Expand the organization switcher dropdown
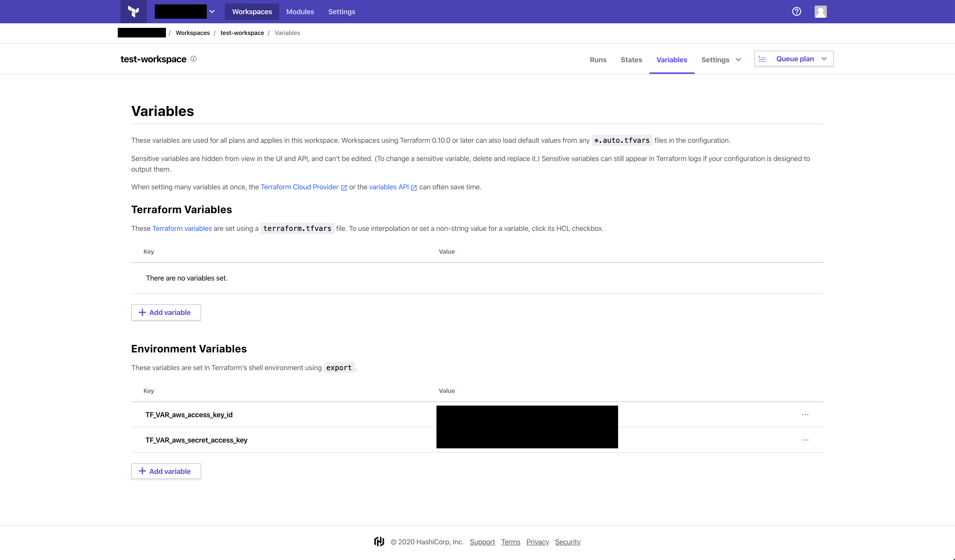955x560 pixels. 212,12
